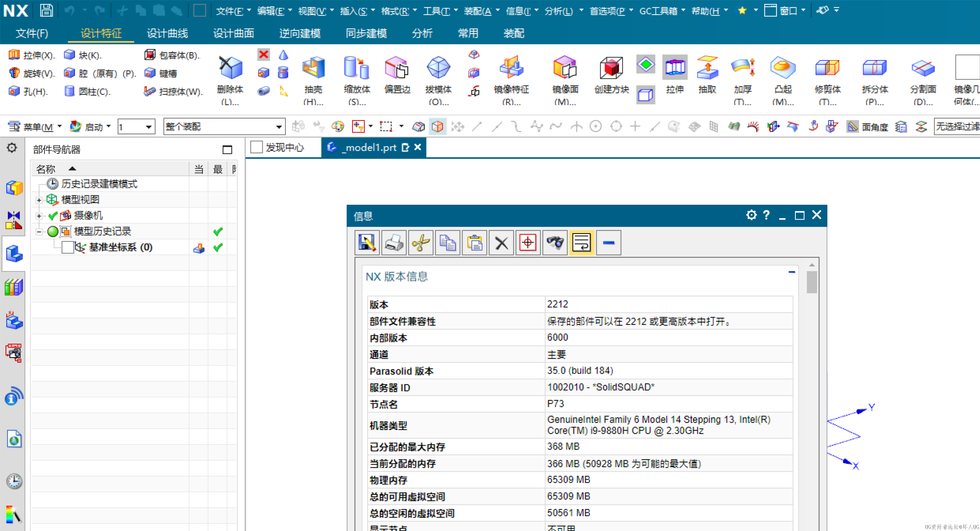Open the history clock sidebar icon
The image size is (980, 531).
(14, 481)
